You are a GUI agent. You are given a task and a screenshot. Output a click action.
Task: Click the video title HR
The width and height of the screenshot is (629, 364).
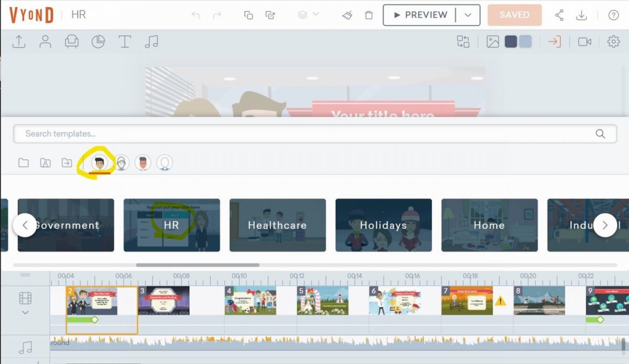click(78, 15)
